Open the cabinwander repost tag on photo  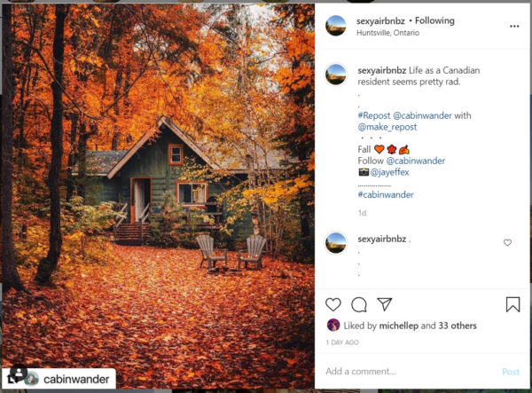pos(70,379)
